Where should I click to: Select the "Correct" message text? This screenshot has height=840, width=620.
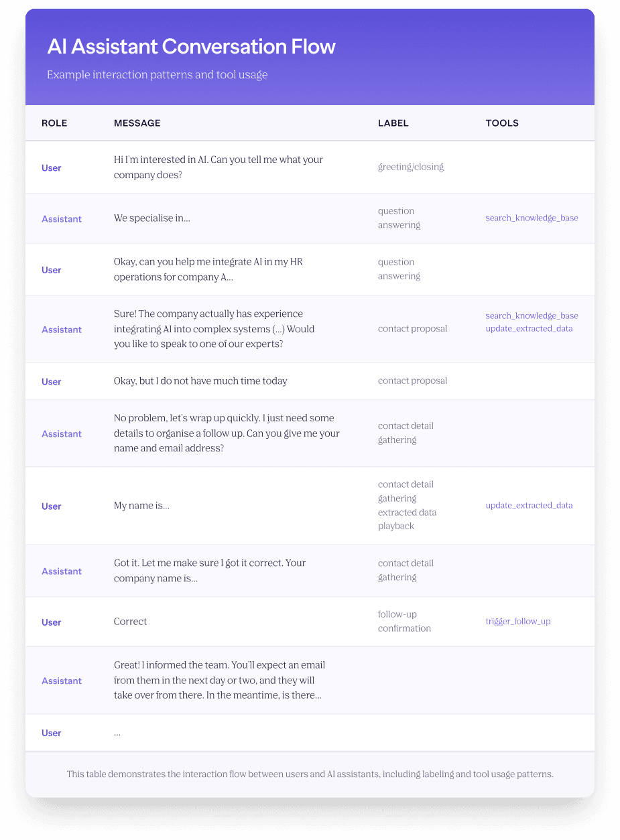tap(130, 622)
